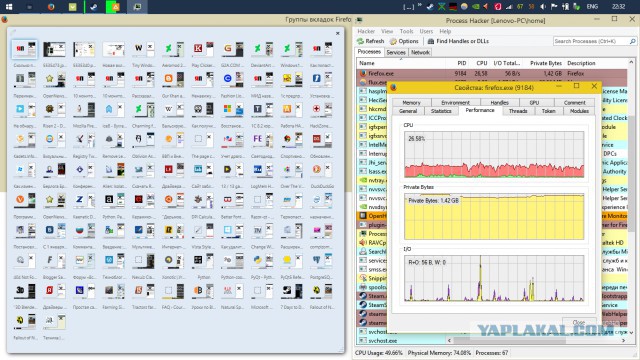Click the Steam icon in the system tray
Screen dimensions: 640x360
[x=430, y=7]
